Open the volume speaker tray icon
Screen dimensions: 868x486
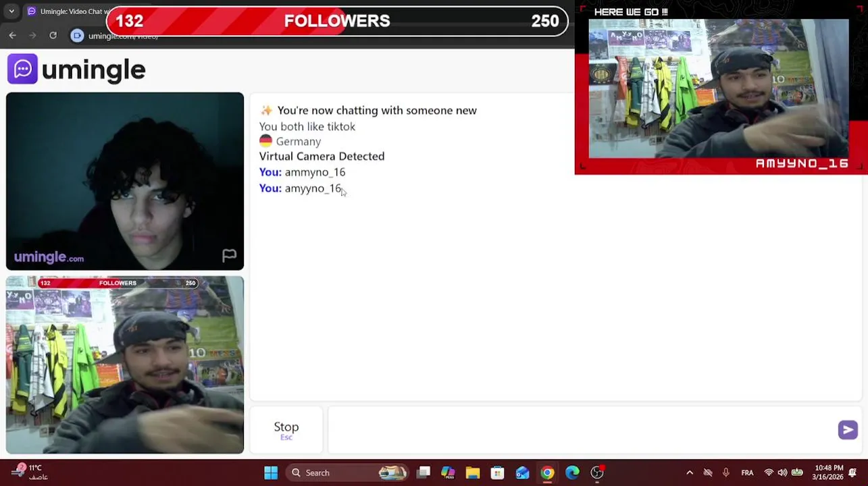[782, 473]
